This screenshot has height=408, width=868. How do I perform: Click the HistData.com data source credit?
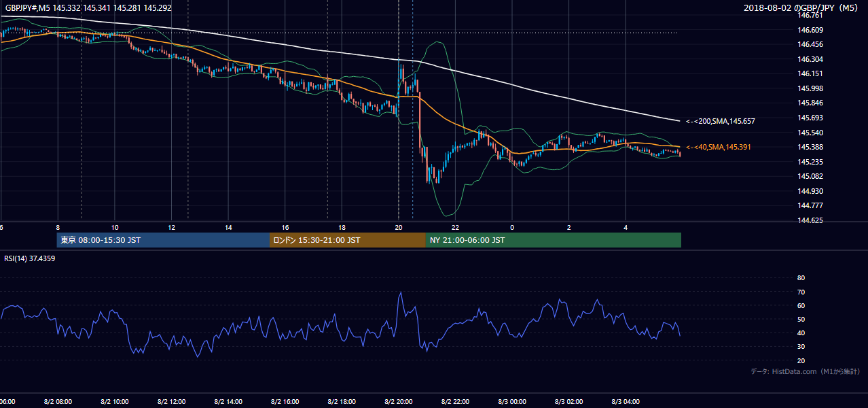point(806,371)
